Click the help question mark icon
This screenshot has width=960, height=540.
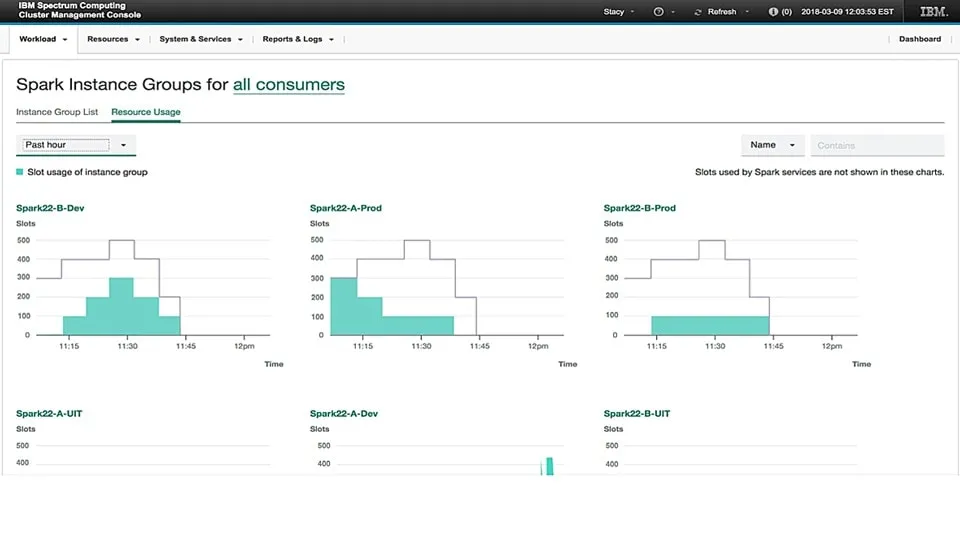[658, 12]
